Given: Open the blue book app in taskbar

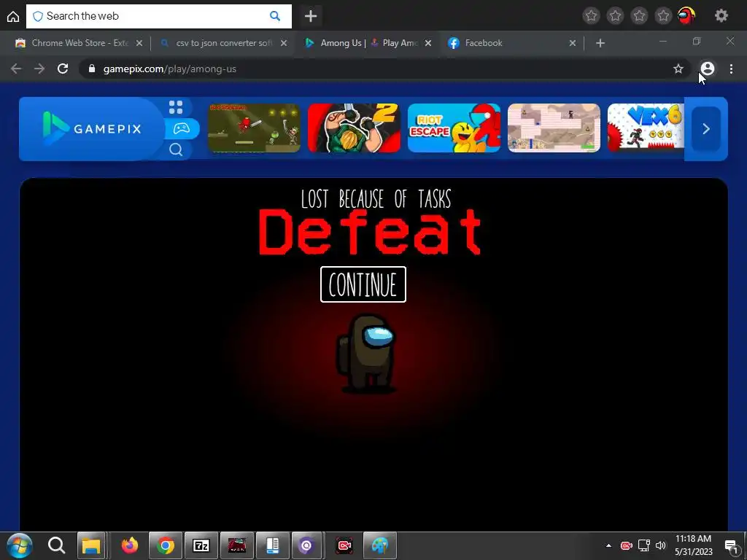Looking at the screenshot, I should tap(273, 545).
